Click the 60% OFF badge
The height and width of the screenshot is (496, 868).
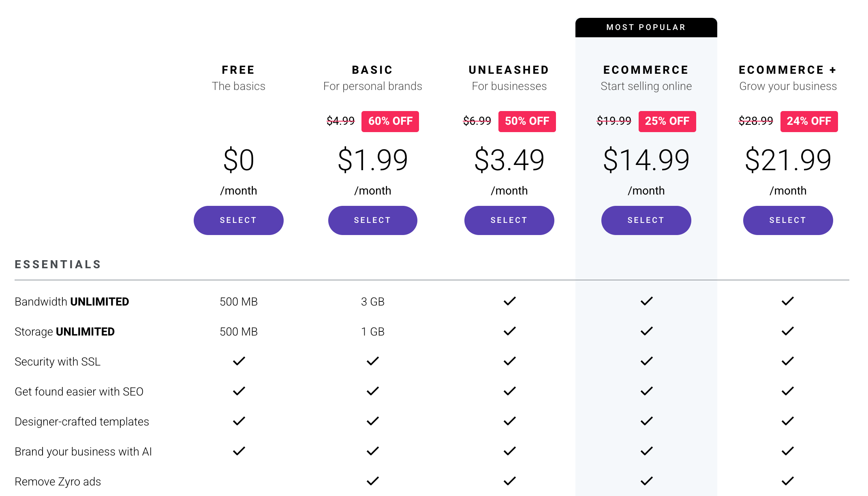tap(390, 121)
